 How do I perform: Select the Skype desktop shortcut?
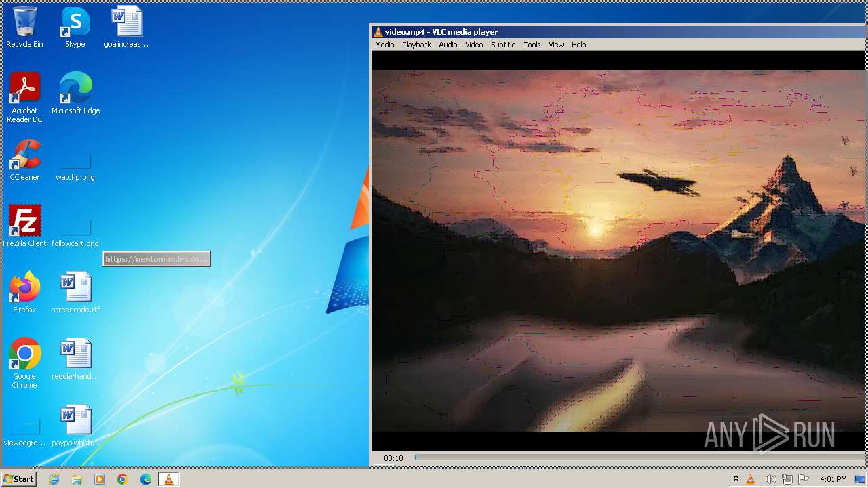[x=75, y=27]
